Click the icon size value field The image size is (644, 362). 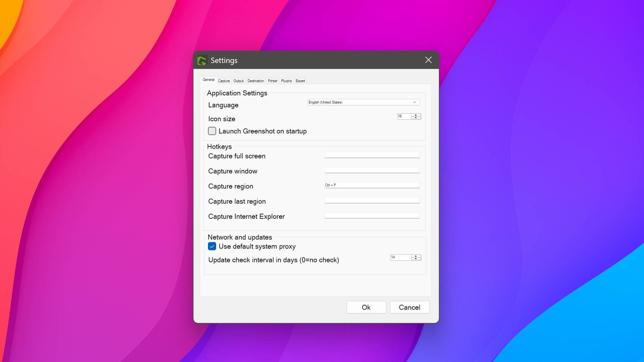tap(404, 116)
